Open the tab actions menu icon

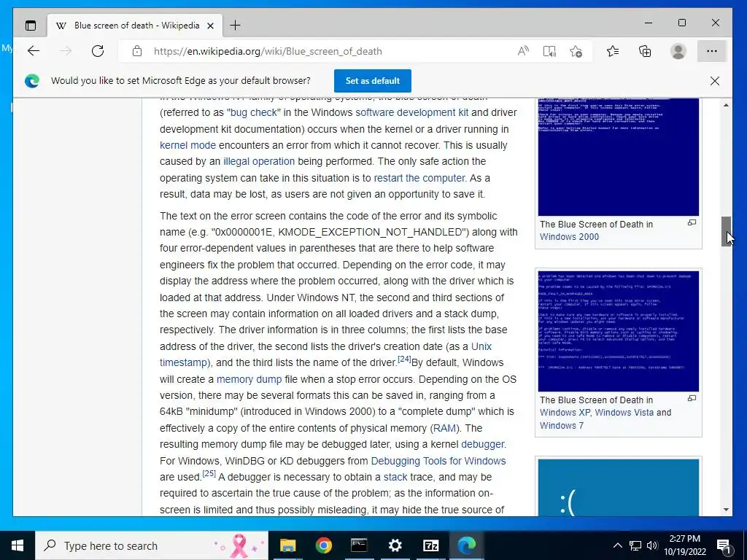pos(31,26)
